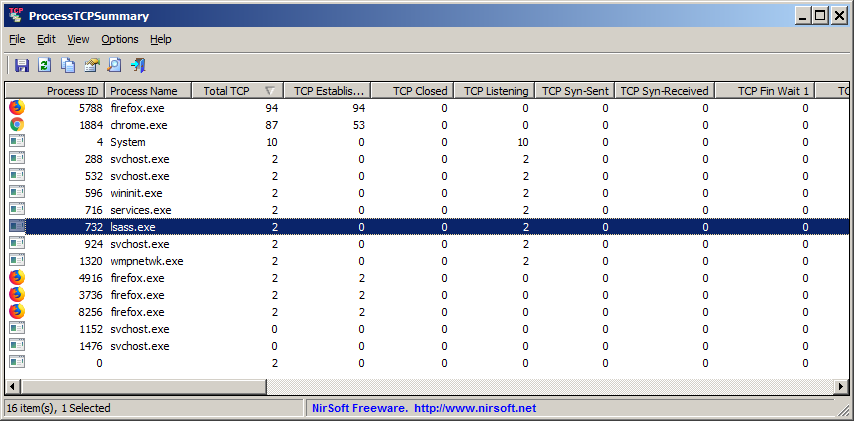Click the ProcessTCPSummary title bar app icon

(x=16, y=15)
